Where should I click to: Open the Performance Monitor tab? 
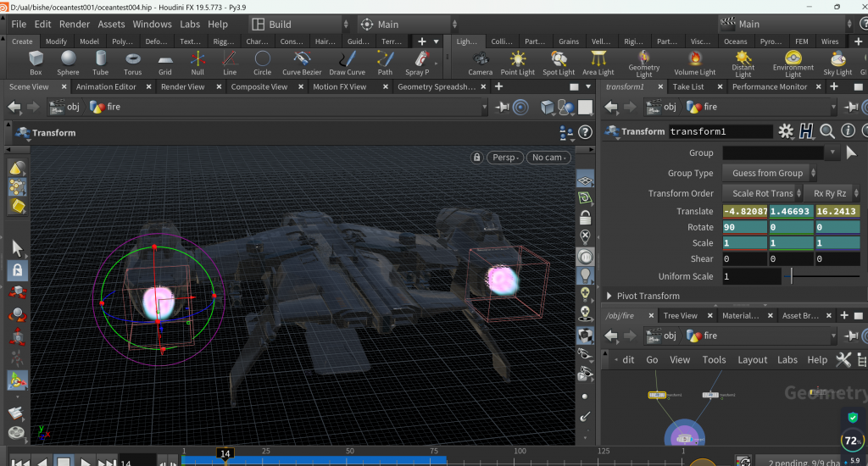pos(770,87)
